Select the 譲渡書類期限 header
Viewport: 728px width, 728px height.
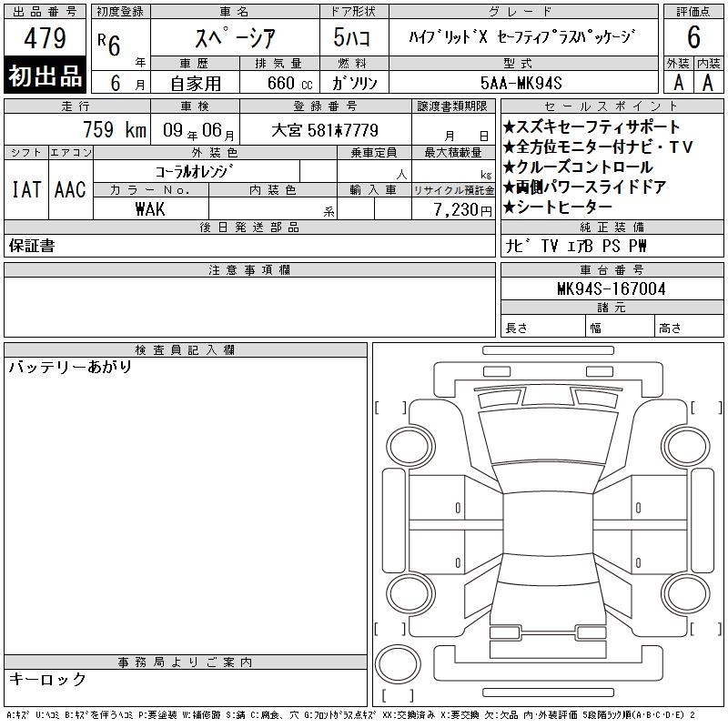tap(452, 106)
